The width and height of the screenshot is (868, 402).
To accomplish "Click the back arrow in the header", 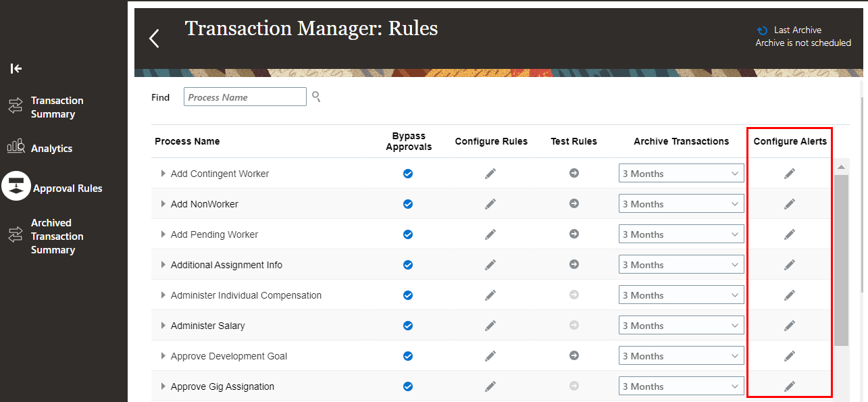I will click(x=154, y=37).
